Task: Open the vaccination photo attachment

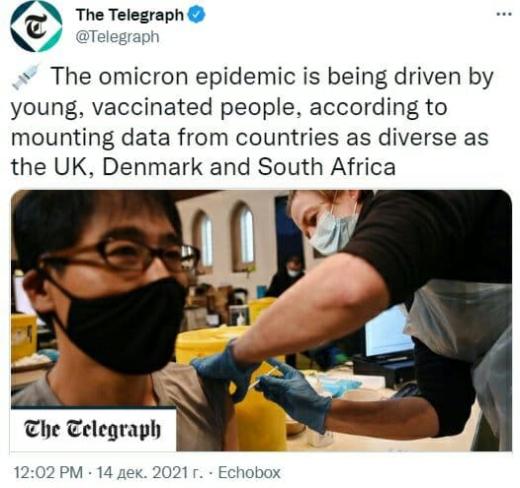Action: [261, 320]
